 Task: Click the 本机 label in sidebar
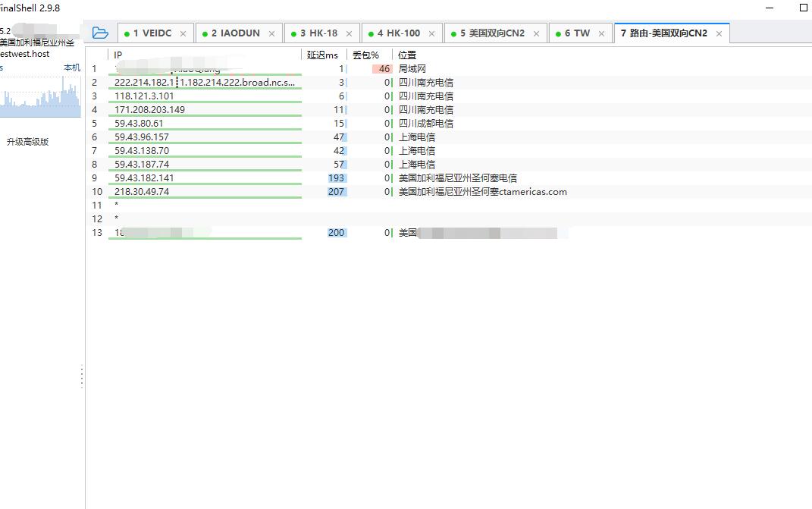pyautogui.click(x=71, y=68)
